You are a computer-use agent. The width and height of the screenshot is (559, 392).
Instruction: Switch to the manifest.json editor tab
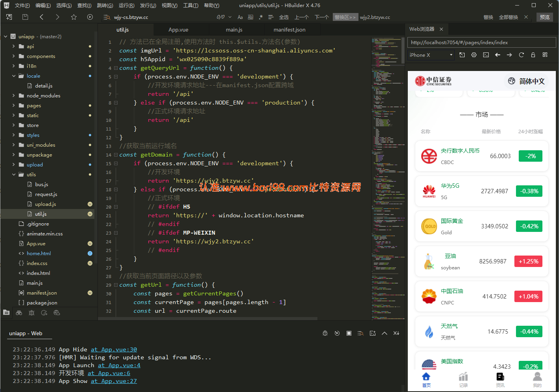click(x=289, y=30)
